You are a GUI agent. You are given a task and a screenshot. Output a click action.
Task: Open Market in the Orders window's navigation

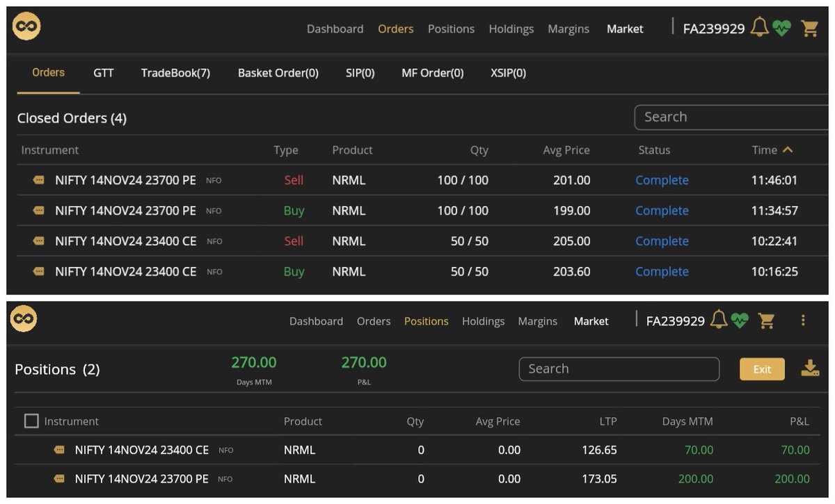(x=625, y=29)
